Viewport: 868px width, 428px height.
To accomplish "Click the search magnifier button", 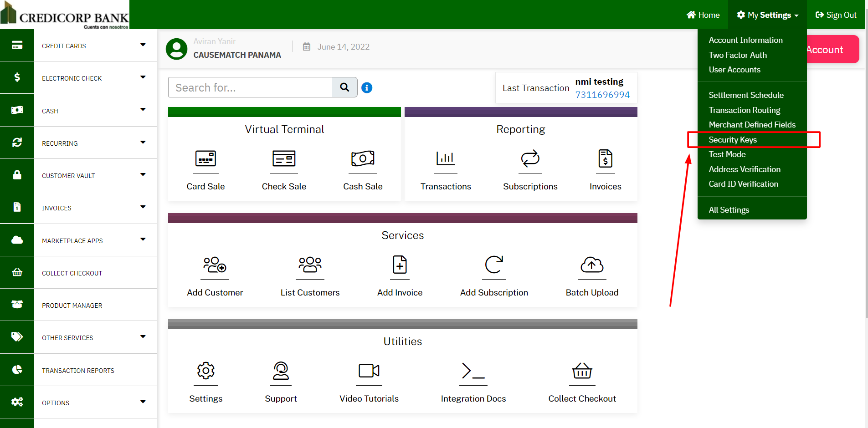I will [345, 87].
